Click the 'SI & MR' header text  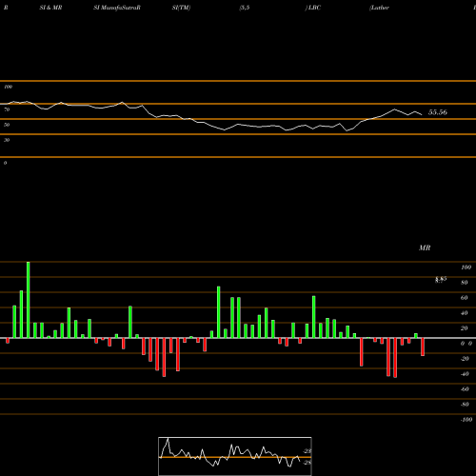50,8
